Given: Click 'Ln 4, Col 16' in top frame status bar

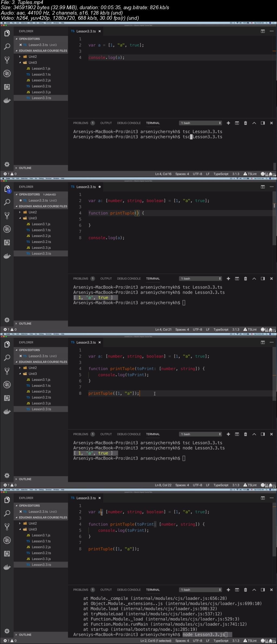Looking at the screenshot, I should pos(163,174).
